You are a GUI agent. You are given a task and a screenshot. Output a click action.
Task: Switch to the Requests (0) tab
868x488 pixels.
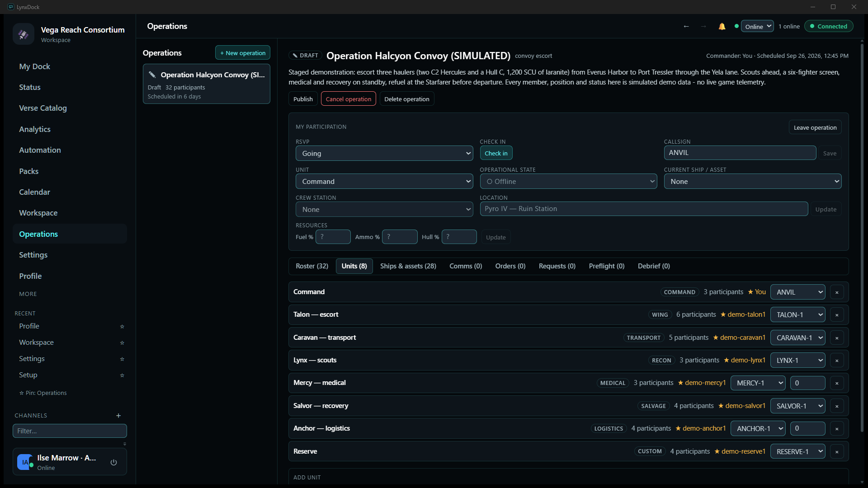[557, 266]
